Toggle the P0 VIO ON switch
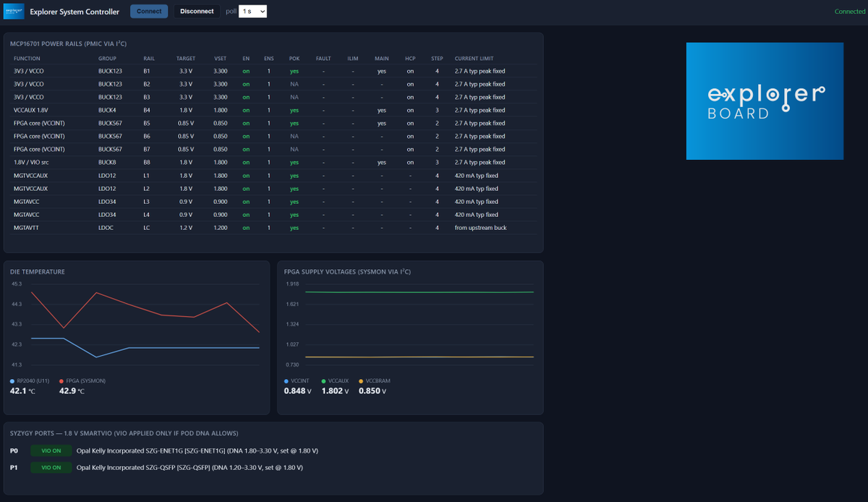This screenshot has width=868, height=502. (51, 451)
